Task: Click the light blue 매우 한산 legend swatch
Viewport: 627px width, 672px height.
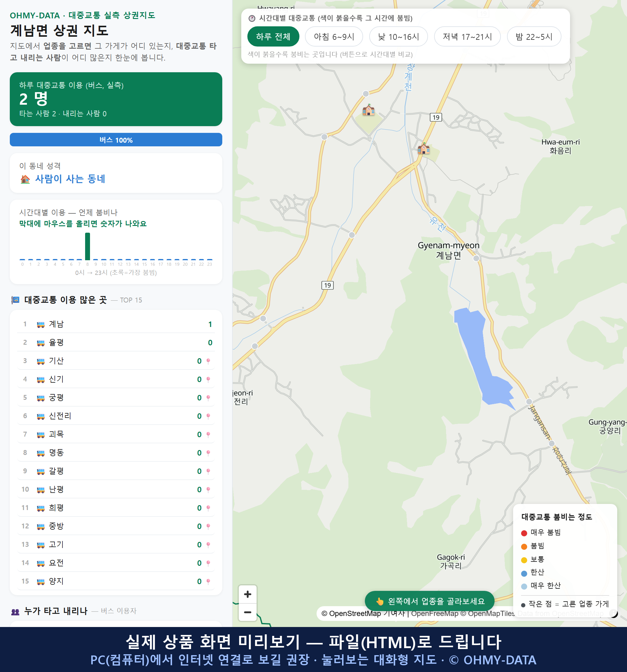Action: 524,587
